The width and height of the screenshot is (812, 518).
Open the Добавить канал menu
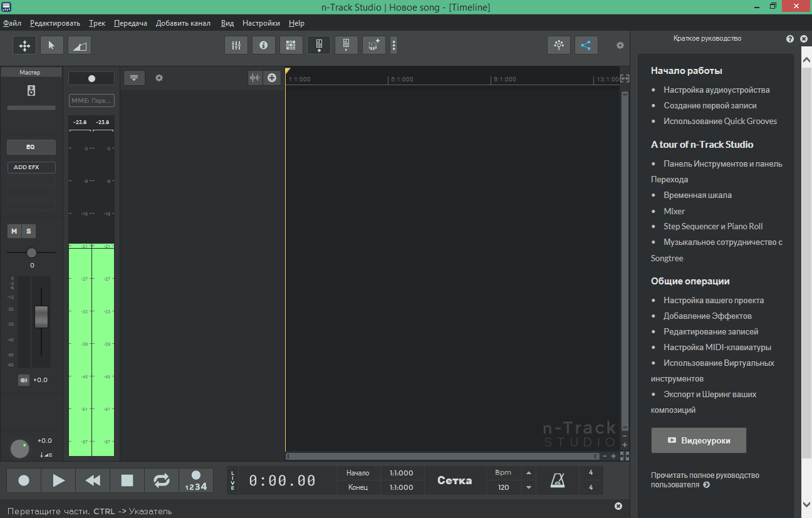183,23
